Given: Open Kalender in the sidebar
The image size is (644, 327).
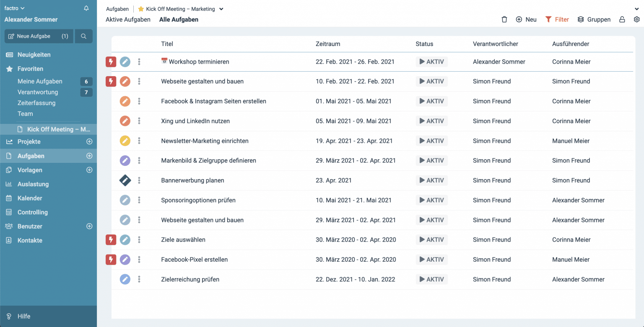Looking at the screenshot, I should click(30, 198).
